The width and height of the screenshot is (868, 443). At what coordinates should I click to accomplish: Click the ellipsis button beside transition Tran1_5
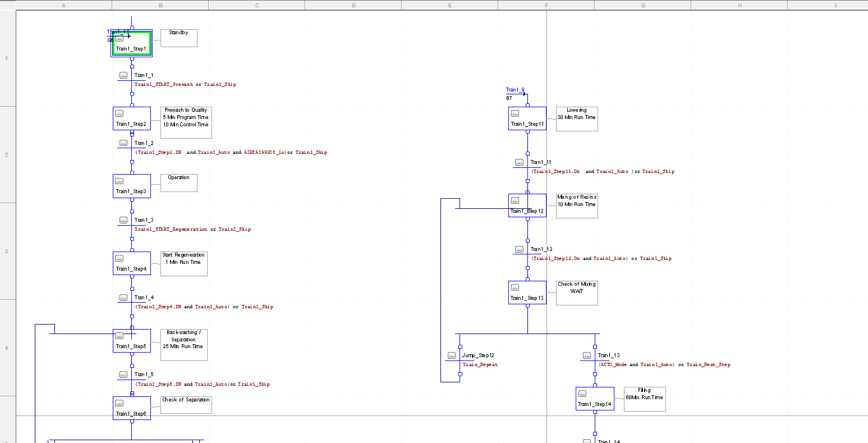point(123,375)
